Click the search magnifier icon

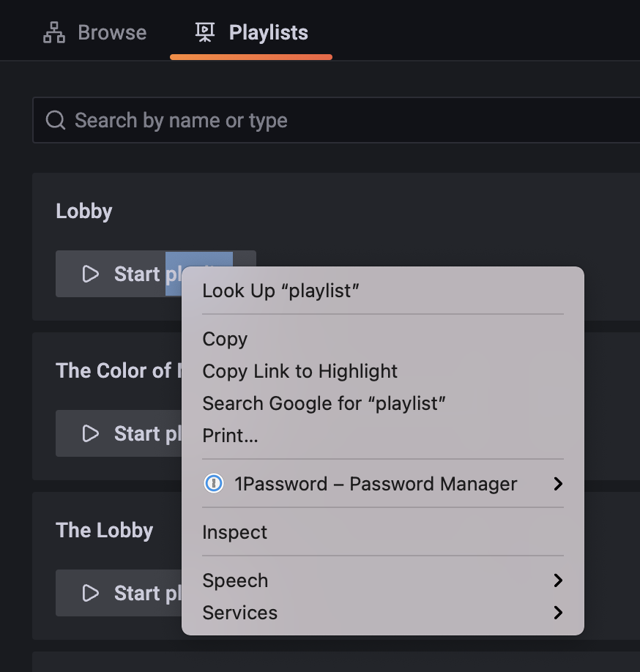coord(55,119)
